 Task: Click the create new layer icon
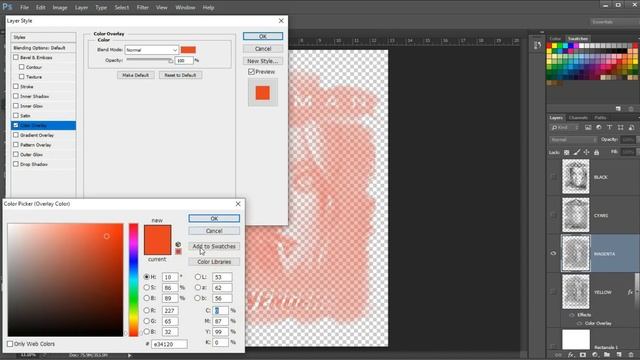pos(619,355)
